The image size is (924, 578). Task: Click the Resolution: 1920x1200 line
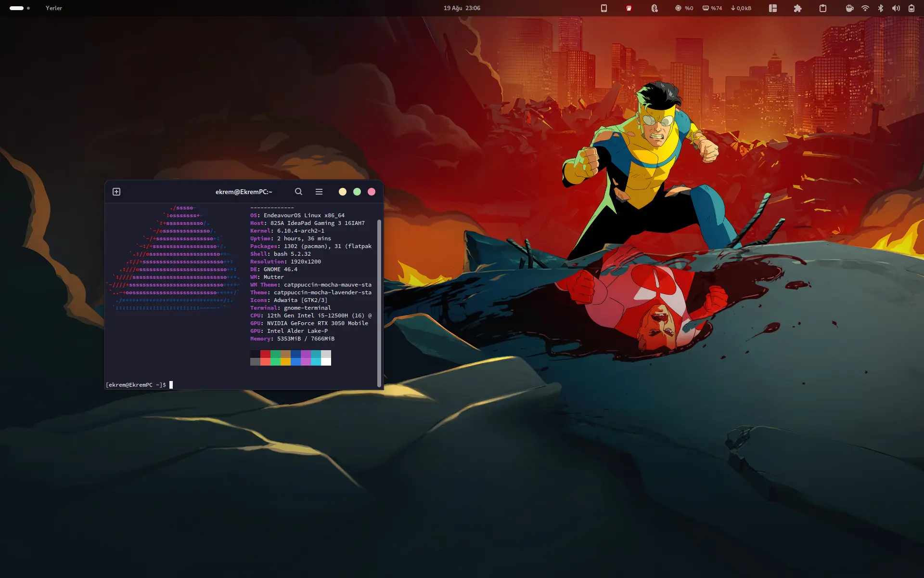click(x=285, y=262)
